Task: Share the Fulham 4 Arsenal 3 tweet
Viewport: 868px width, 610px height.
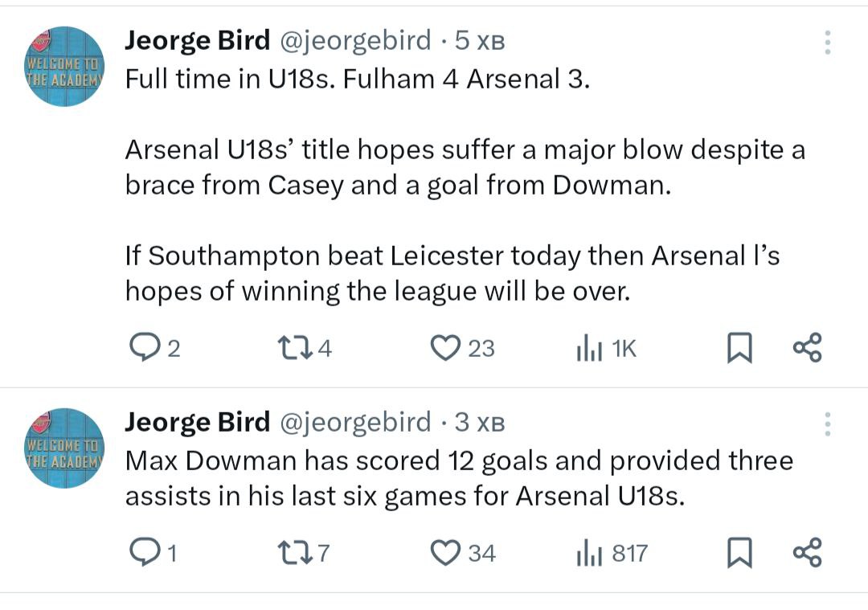Action: tap(807, 348)
